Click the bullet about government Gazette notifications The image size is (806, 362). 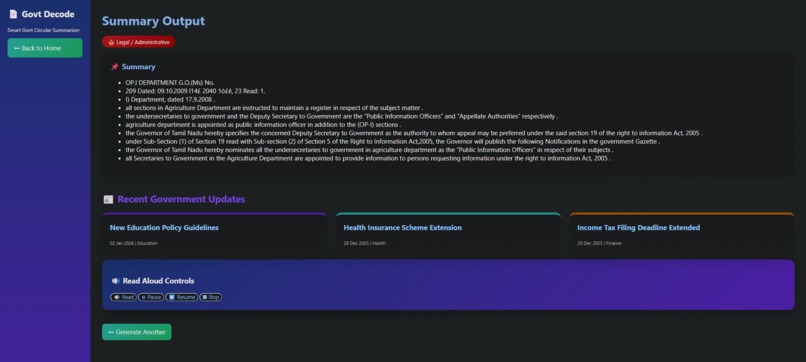(392, 141)
